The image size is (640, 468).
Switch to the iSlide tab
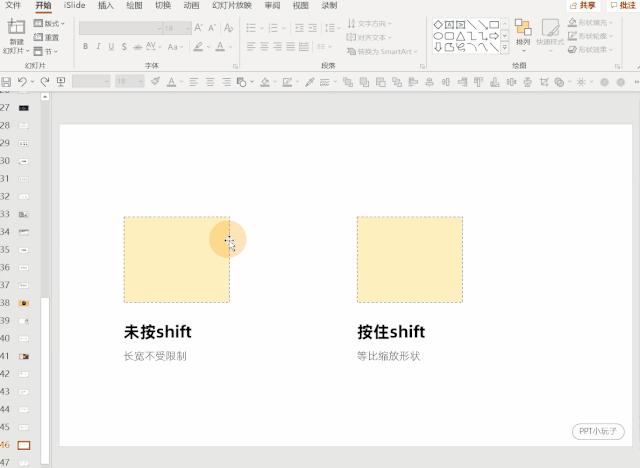point(74,5)
